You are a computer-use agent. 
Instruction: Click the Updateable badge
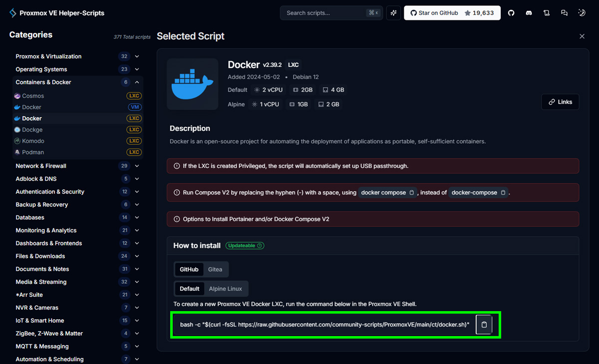[245, 246]
